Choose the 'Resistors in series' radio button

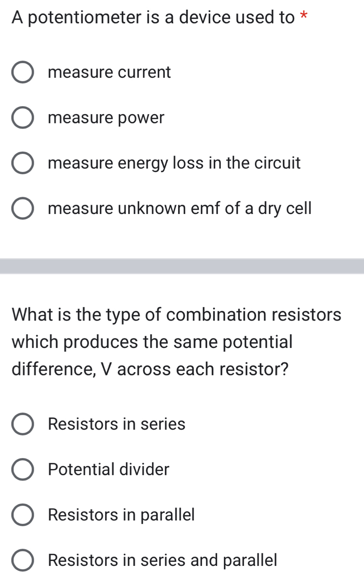coord(22,424)
